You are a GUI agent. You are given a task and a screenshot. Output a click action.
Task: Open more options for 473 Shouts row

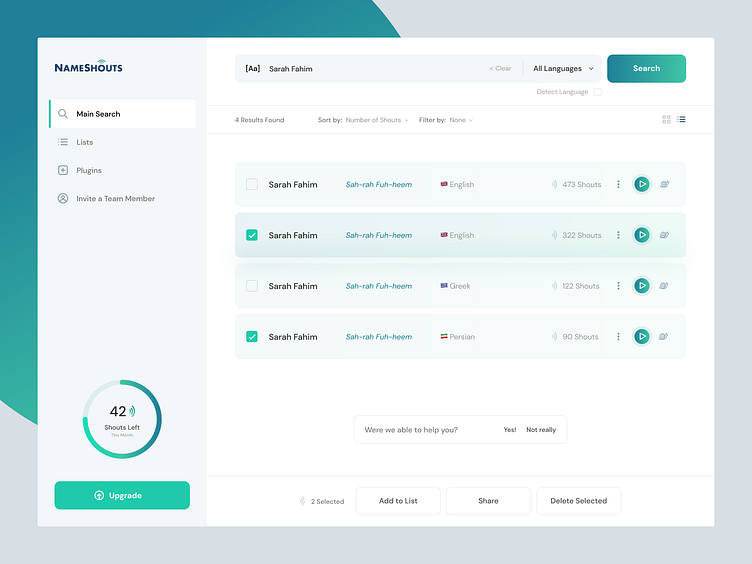click(x=618, y=184)
